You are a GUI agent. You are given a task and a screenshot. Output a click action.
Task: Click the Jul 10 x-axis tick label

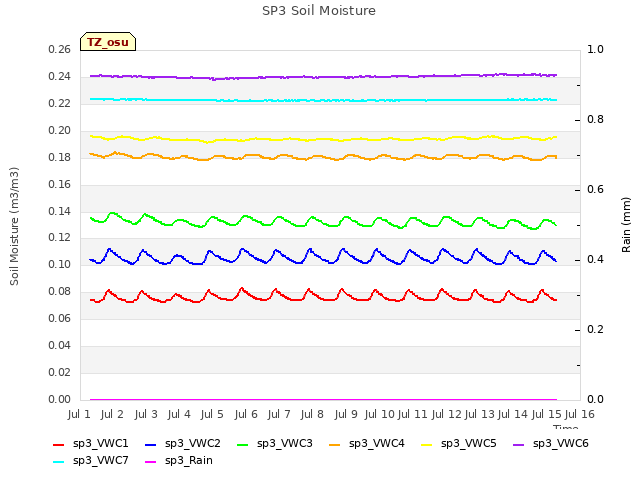(379, 414)
